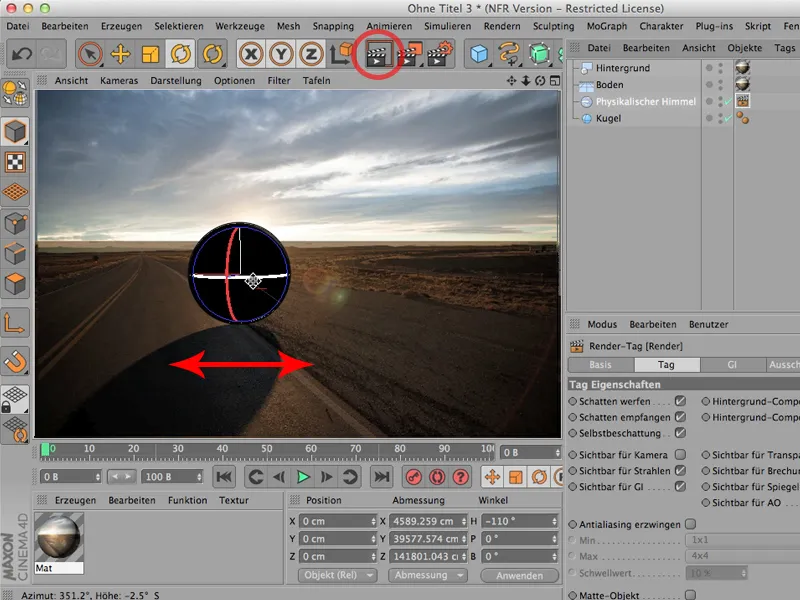800x600 pixels.
Task: Toggle Snap magnet icon
Action: 15,362
